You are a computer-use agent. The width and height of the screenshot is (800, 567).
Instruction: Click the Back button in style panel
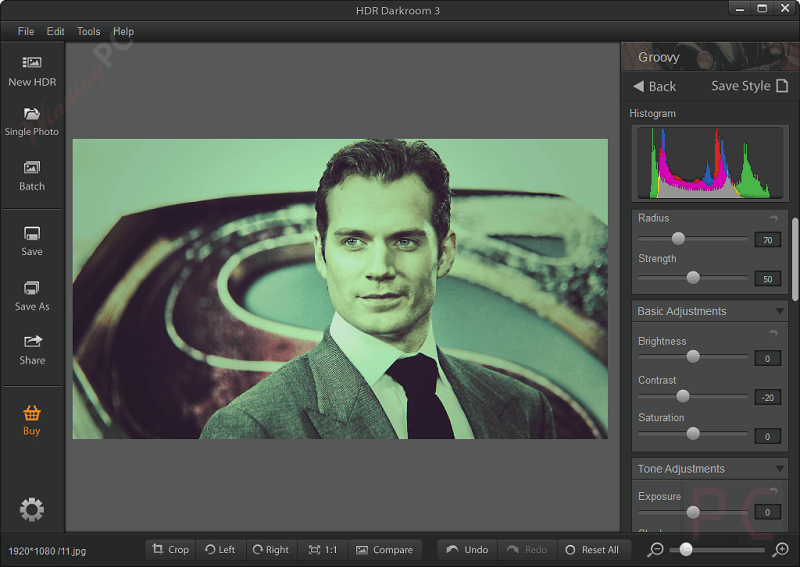655,86
